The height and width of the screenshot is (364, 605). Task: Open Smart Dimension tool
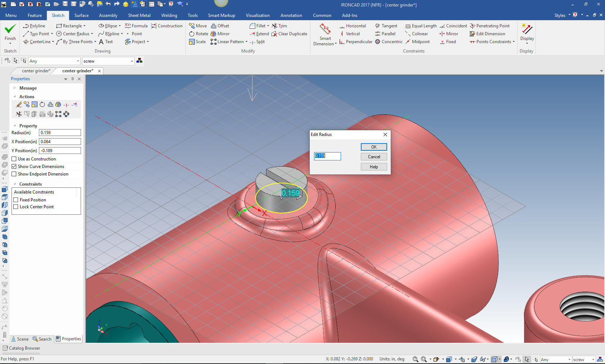click(325, 35)
